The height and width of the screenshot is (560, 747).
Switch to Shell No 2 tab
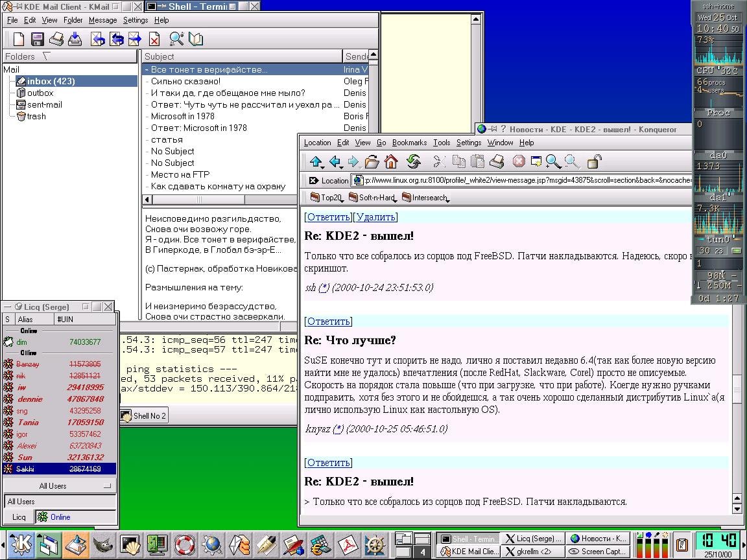tap(143, 415)
